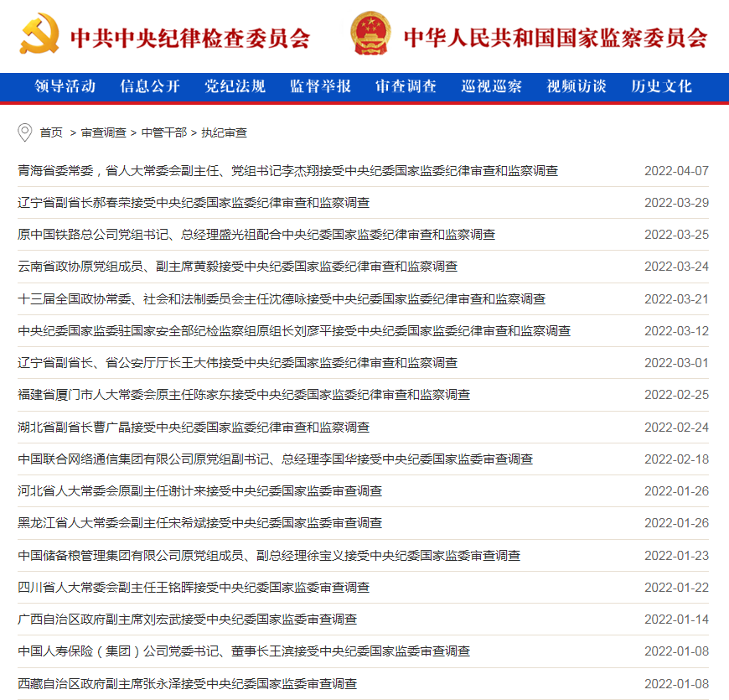This screenshot has height=700, width=729.
Task: Click the national emblem of China logo
Action: (370, 34)
